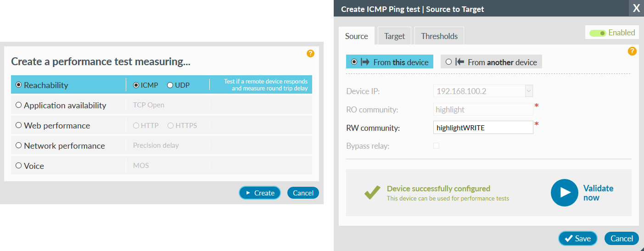
Task: Click the Validate now play icon
Action: pos(564,193)
